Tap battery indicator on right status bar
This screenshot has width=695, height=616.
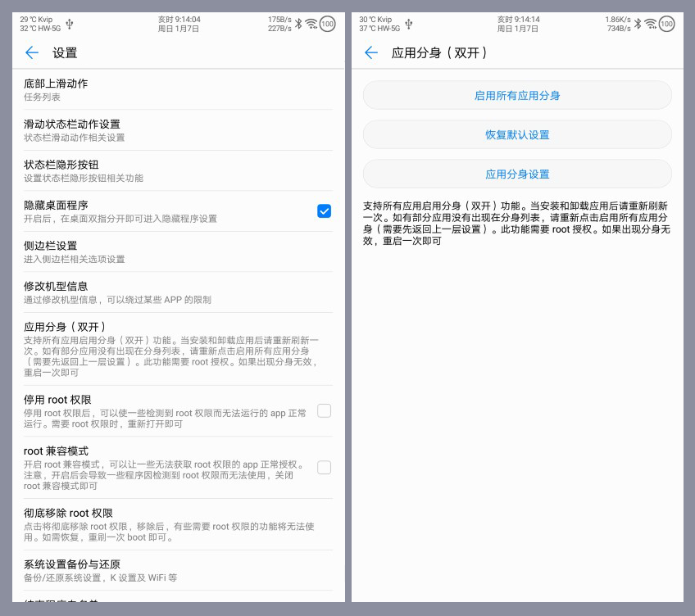click(666, 24)
